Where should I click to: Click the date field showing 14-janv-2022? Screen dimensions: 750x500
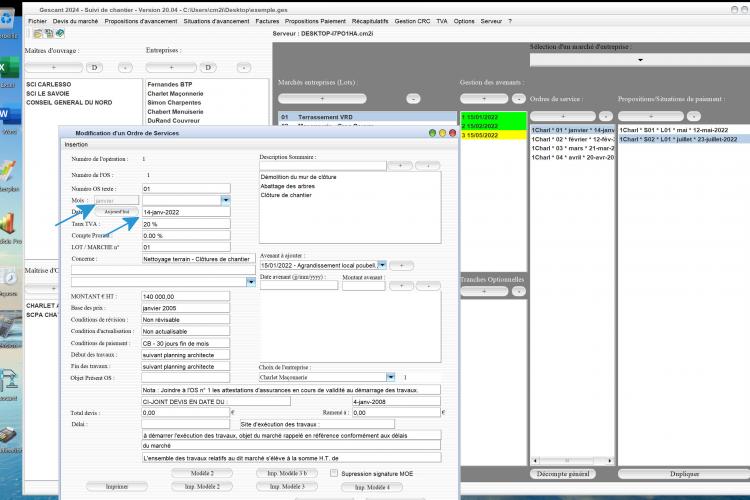(x=186, y=212)
